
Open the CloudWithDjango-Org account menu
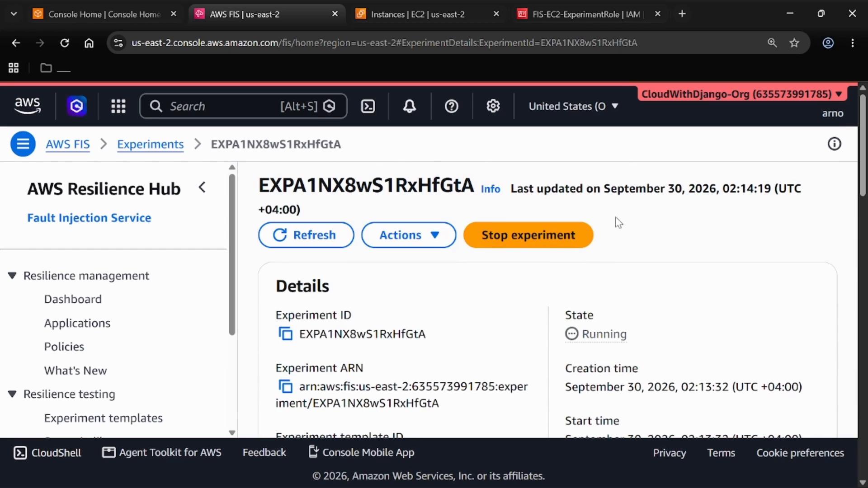click(x=741, y=94)
